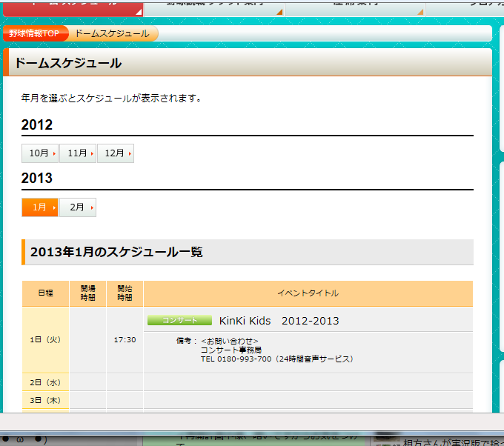Select the 12月 button under 2012

116,153
